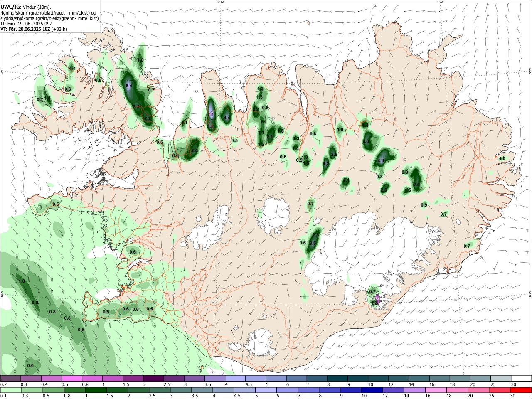Image resolution: width=532 pixels, height=399 pixels.
Task: Select the 4.4 precipitation value
Action: click(227, 118)
